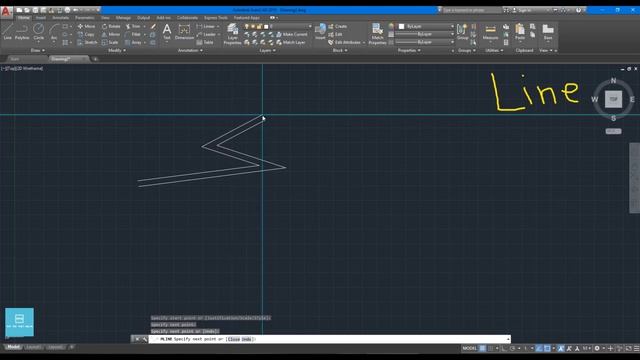Click the Leader annotation tool
This screenshot has height=360, width=640.
pos(207,34)
